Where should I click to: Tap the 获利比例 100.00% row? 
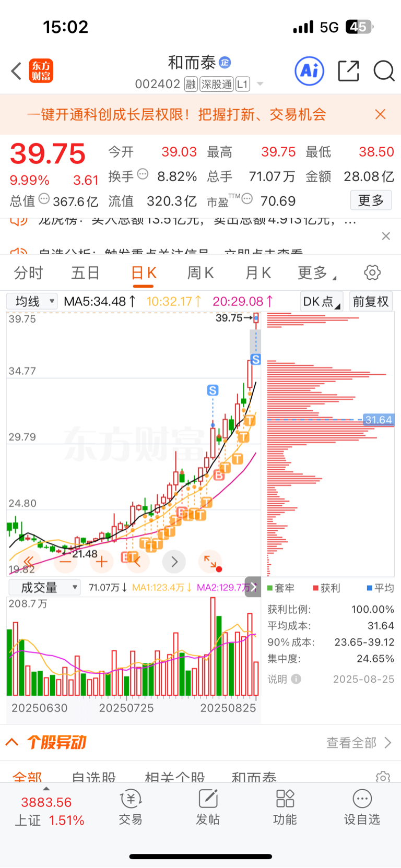coord(331,609)
